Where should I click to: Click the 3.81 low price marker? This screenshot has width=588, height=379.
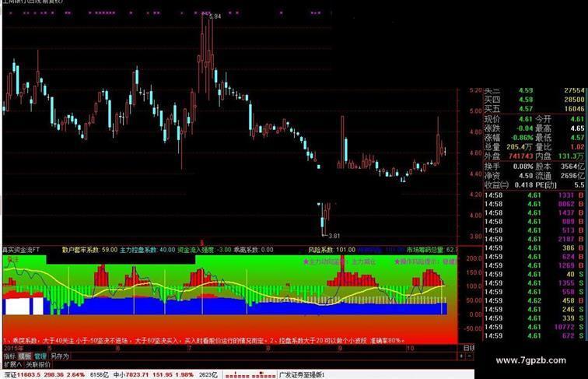[x=334, y=236]
